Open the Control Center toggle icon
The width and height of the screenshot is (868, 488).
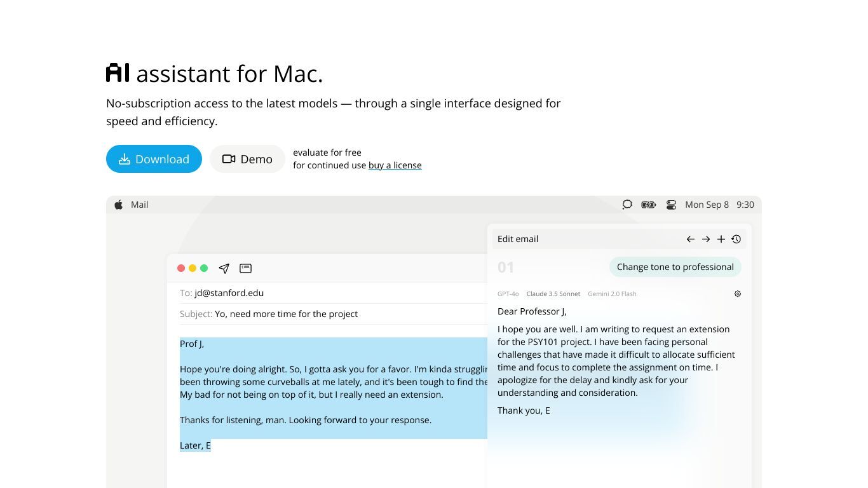click(x=671, y=205)
